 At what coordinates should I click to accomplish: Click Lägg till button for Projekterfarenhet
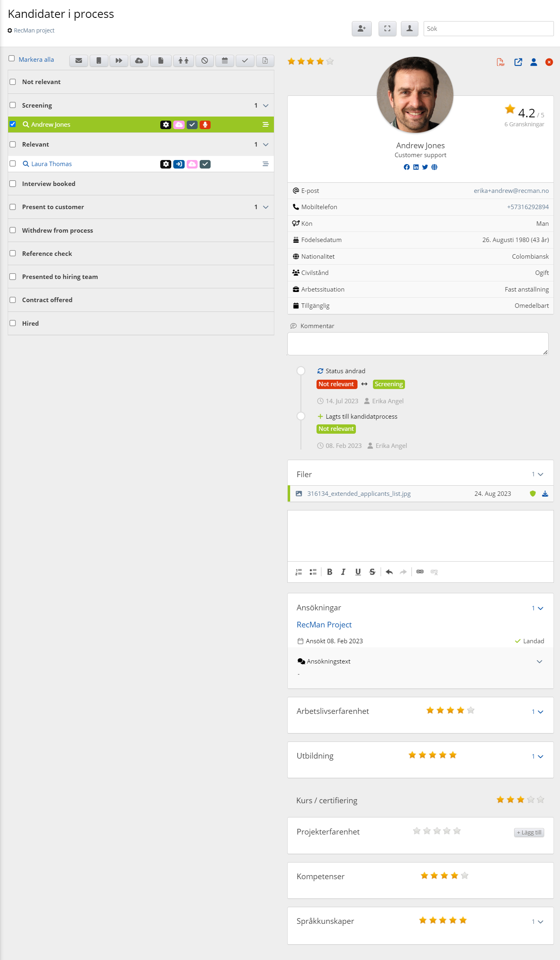tap(529, 832)
